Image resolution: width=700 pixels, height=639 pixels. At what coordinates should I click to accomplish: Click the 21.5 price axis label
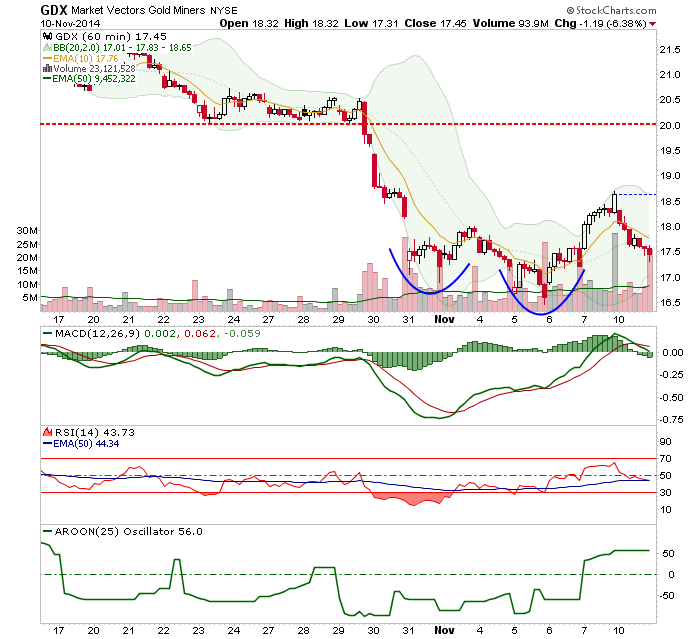(671, 50)
